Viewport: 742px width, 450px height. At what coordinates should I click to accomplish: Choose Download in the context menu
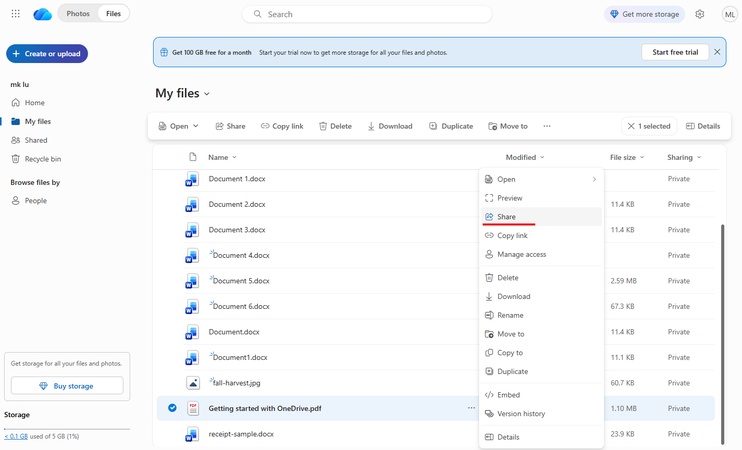click(x=541, y=297)
